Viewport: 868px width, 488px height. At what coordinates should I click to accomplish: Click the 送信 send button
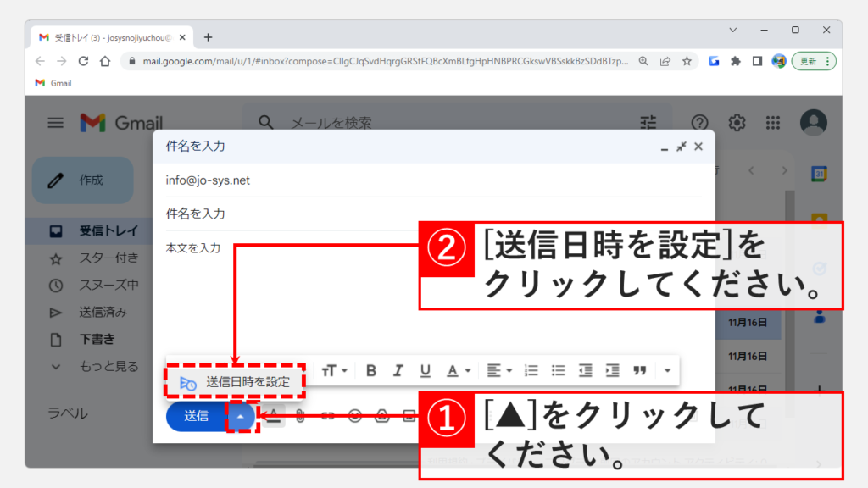point(196,416)
